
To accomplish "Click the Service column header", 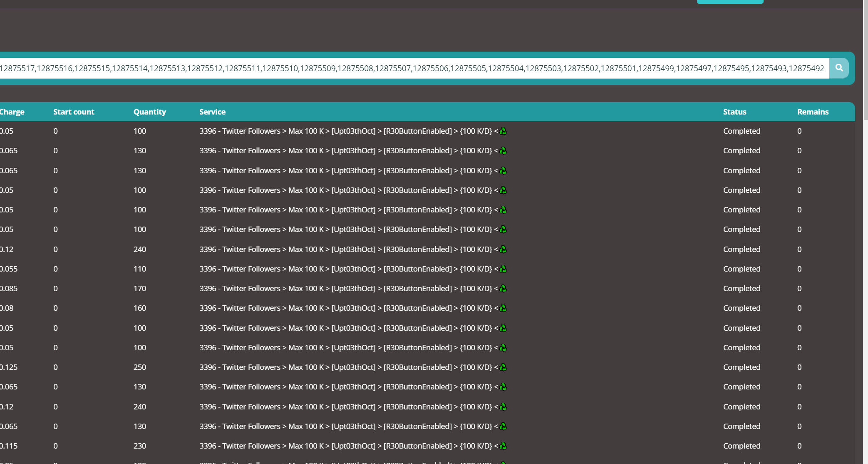I will (212, 112).
